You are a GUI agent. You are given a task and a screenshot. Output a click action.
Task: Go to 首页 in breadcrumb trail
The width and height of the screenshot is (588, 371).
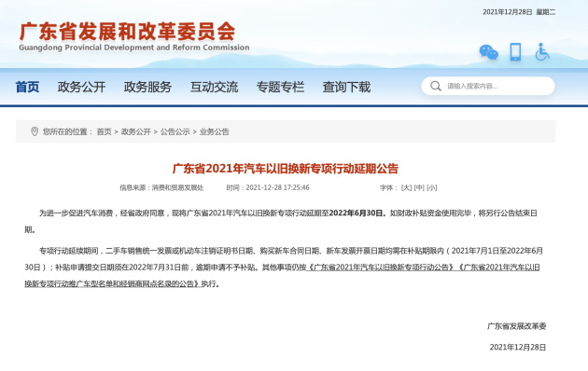(x=104, y=131)
